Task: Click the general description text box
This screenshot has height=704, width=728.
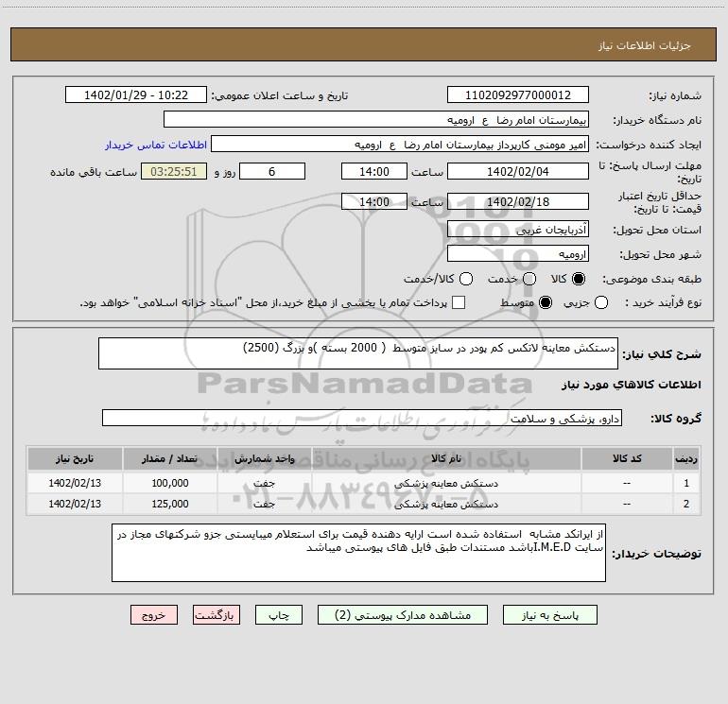Action: [358, 353]
